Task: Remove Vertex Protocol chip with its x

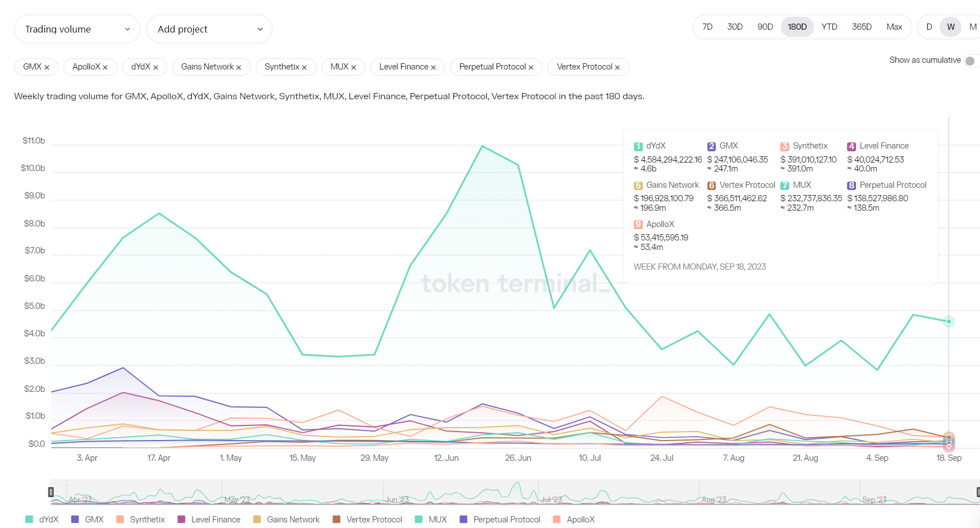Action: [617, 67]
